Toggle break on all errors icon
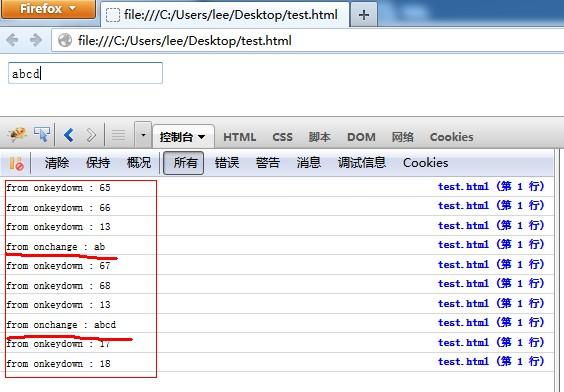The width and height of the screenshot is (564, 392). (x=17, y=163)
